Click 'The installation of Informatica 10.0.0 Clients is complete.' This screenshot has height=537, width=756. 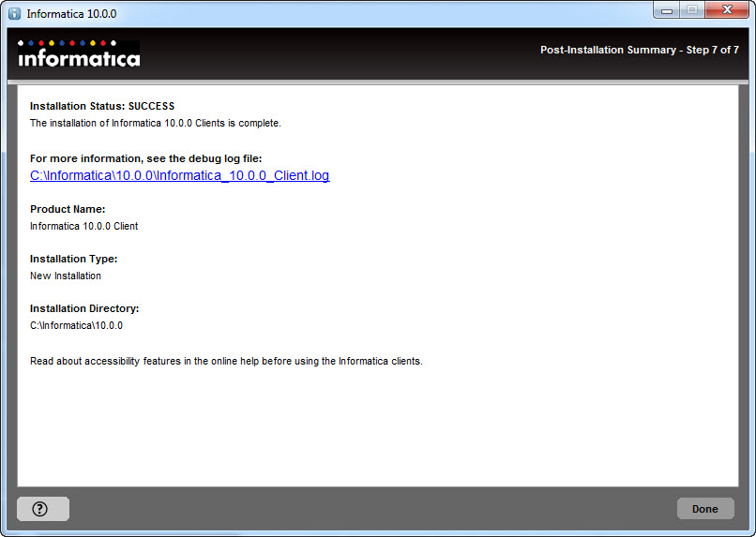156,124
